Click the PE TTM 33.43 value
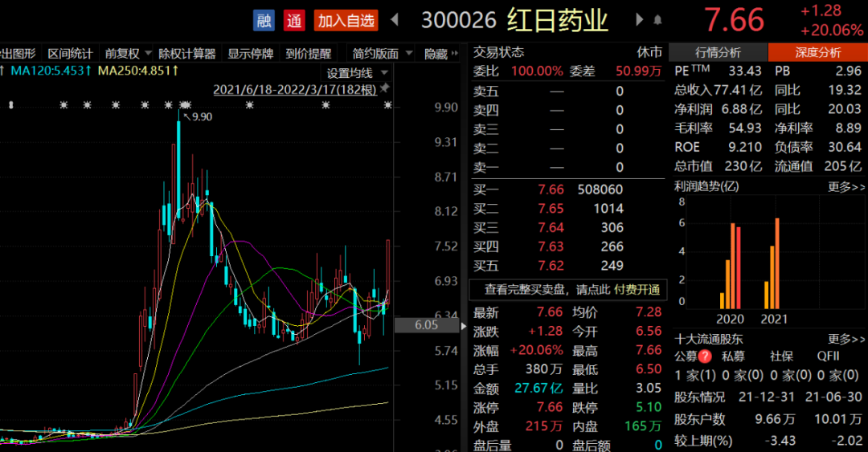 745,71
